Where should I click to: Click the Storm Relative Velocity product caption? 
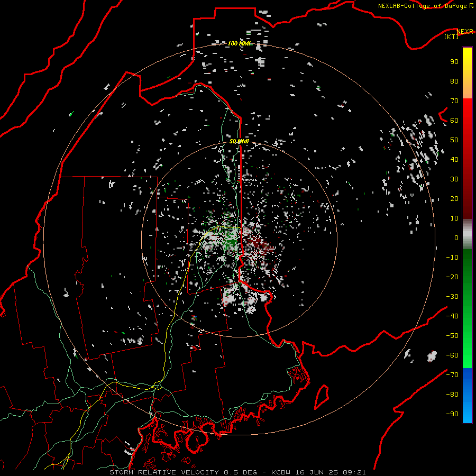coord(237,472)
